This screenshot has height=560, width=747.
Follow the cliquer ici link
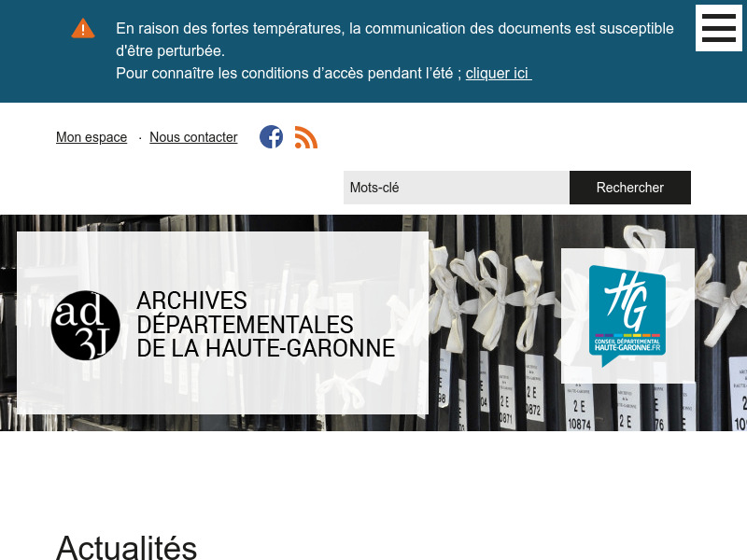(x=498, y=73)
